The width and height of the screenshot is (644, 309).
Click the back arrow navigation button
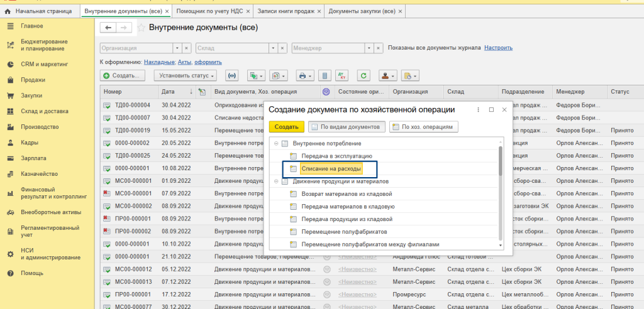109,28
